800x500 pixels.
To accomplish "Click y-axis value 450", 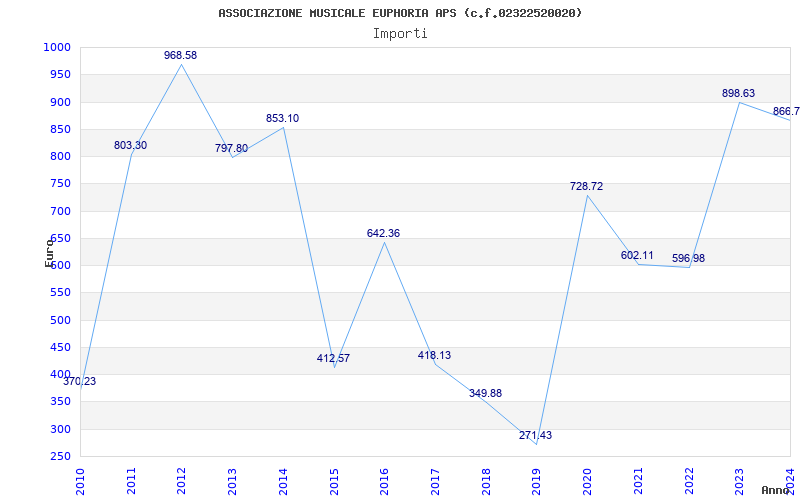I will [60, 347].
